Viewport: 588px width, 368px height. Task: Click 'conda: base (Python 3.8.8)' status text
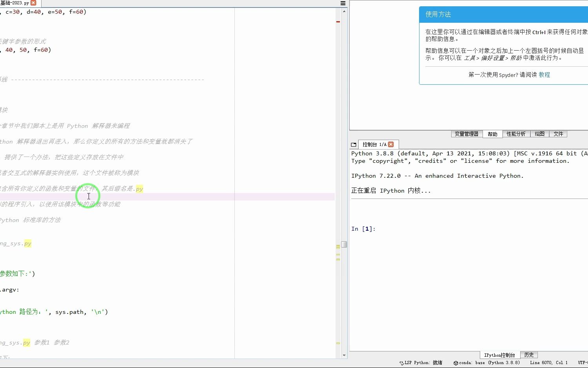[x=490, y=363]
